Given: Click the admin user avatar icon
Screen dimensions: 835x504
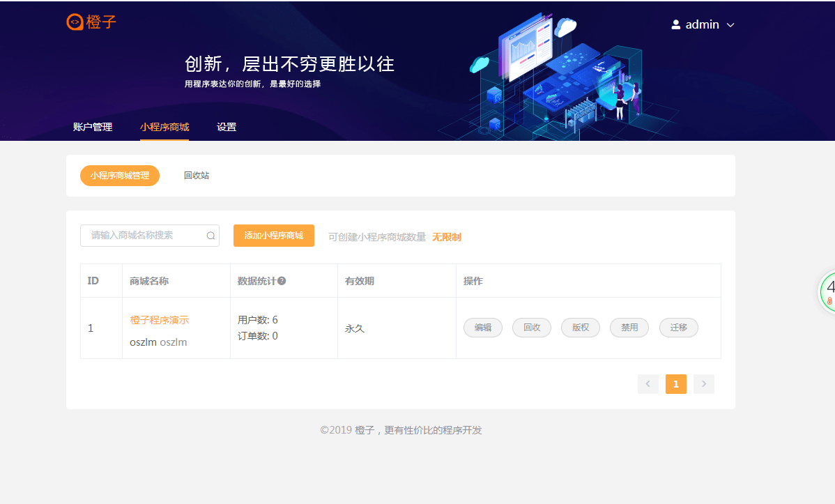Looking at the screenshot, I should pos(675,24).
